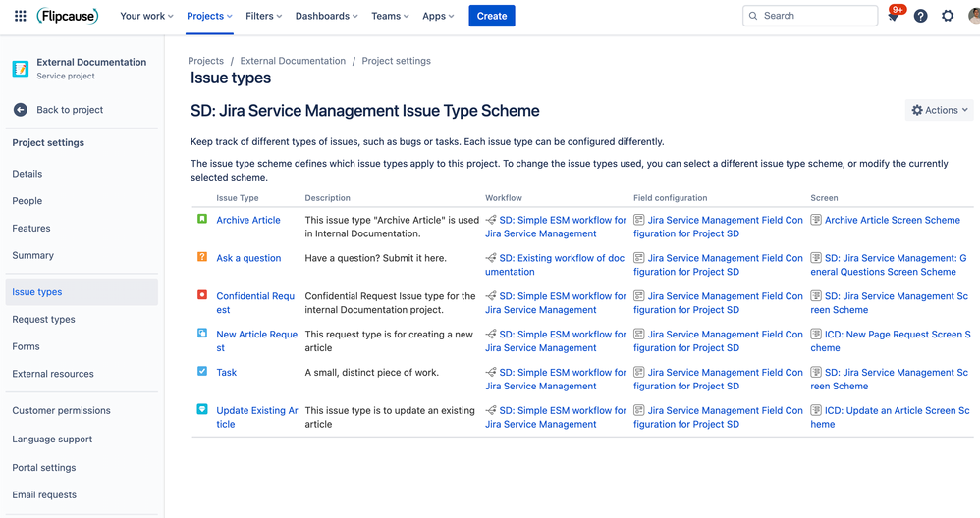Expand the Projects menu
The width and height of the screenshot is (980, 518).
click(x=209, y=16)
